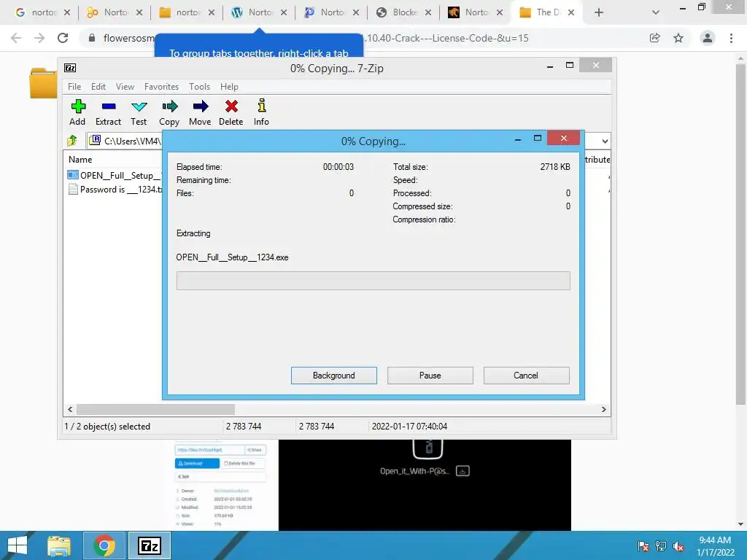
Task: Click the Add toolbar icon in 7-Zip
Action: (77, 112)
